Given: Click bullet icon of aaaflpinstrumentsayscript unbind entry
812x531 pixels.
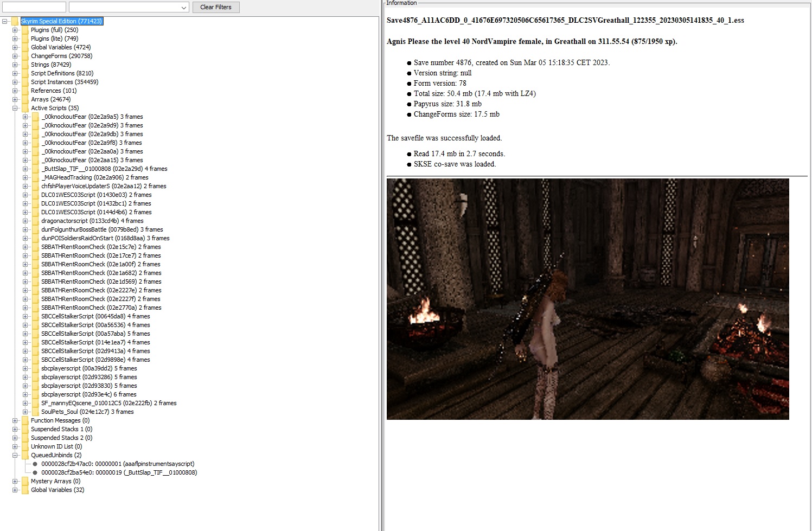Looking at the screenshot, I should coord(35,464).
